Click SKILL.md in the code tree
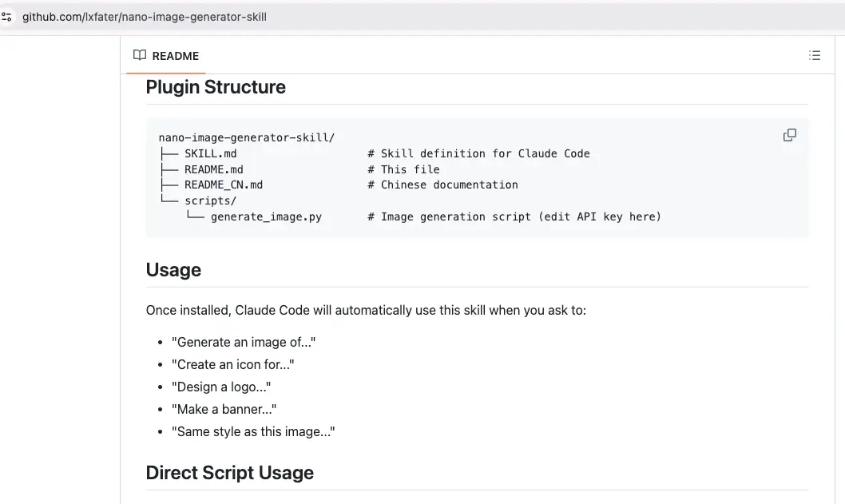 tap(210, 153)
